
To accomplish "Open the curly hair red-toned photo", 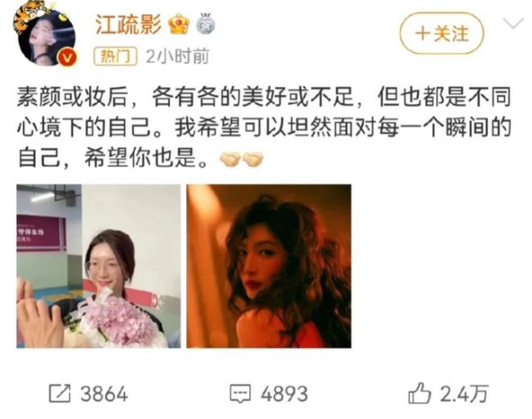I will click(x=269, y=266).
